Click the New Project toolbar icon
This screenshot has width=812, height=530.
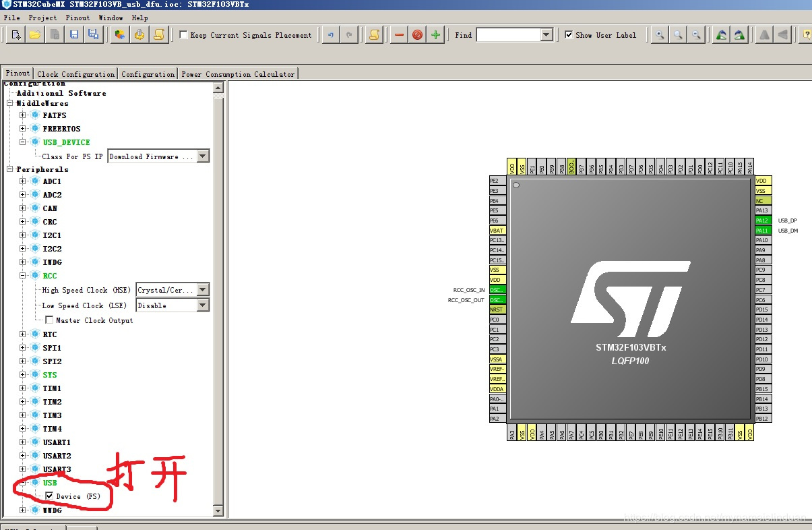point(16,35)
